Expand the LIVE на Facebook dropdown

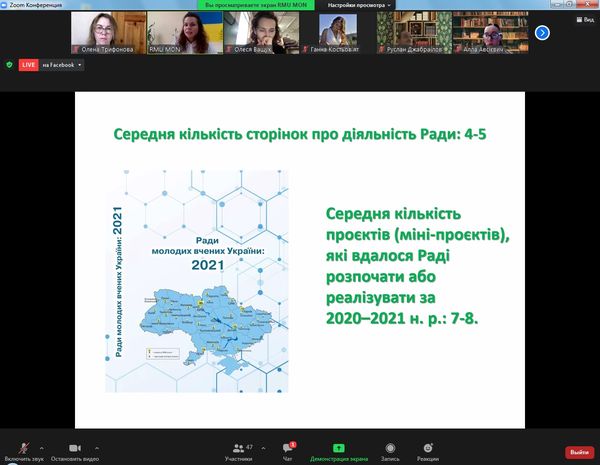80,64
